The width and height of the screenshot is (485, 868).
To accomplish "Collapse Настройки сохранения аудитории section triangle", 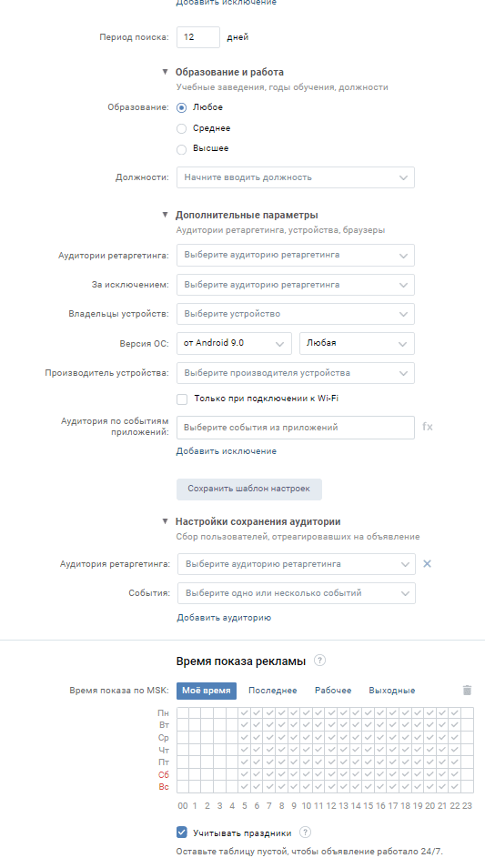I will (x=165, y=521).
